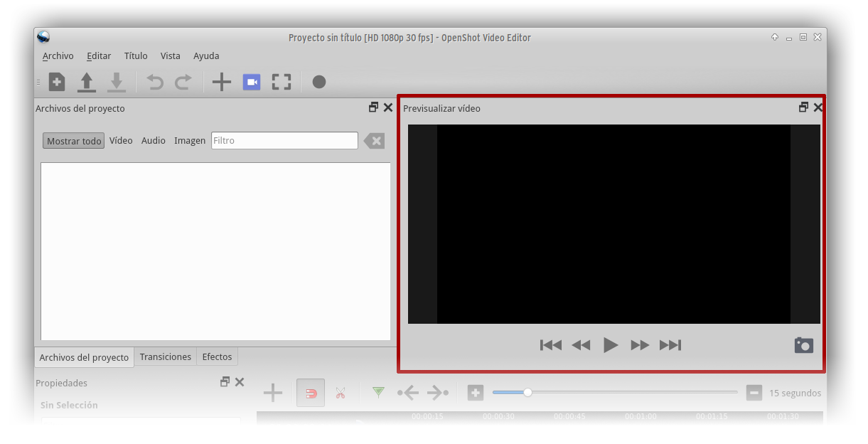Save the project with download arrow icon

pyautogui.click(x=117, y=82)
